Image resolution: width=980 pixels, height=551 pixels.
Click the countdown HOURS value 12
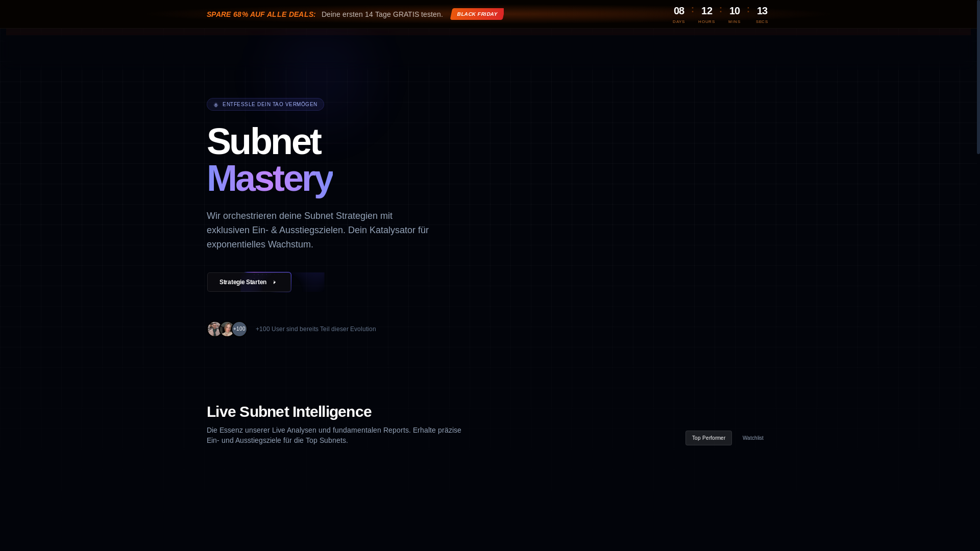click(x=706, y=11)
